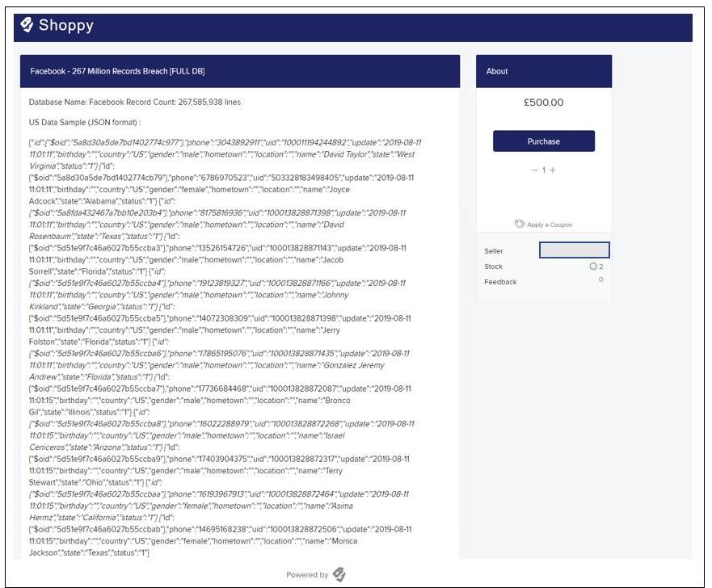Click the redacted Seller name field
The image size is (712, 588).
(574, 250)
